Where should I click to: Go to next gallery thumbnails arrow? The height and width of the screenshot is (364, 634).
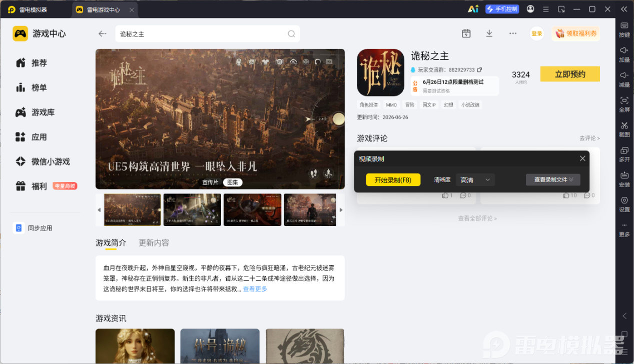(x=341, y=210)
